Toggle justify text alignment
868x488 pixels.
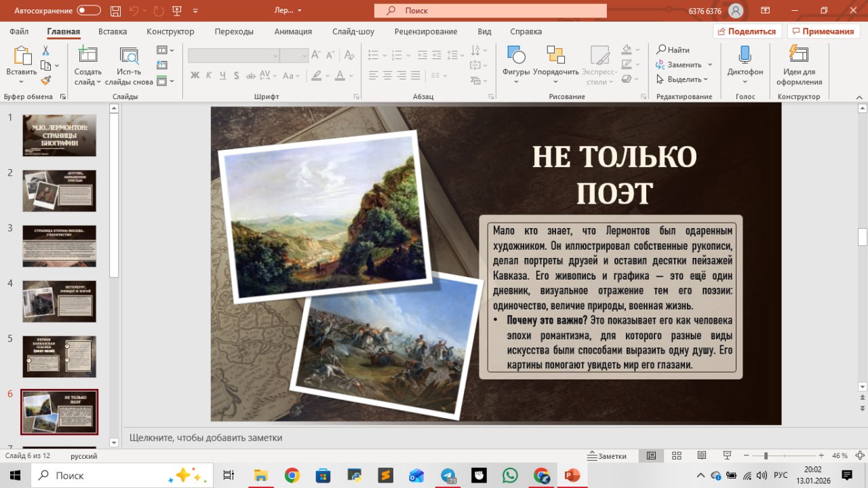point(416,75)
